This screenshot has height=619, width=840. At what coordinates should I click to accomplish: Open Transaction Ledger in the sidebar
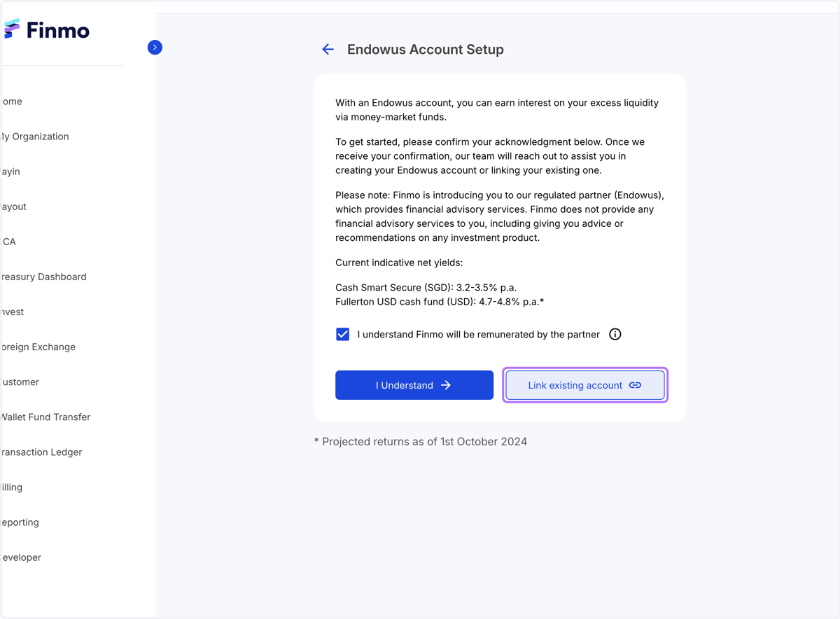pos(41,452)
